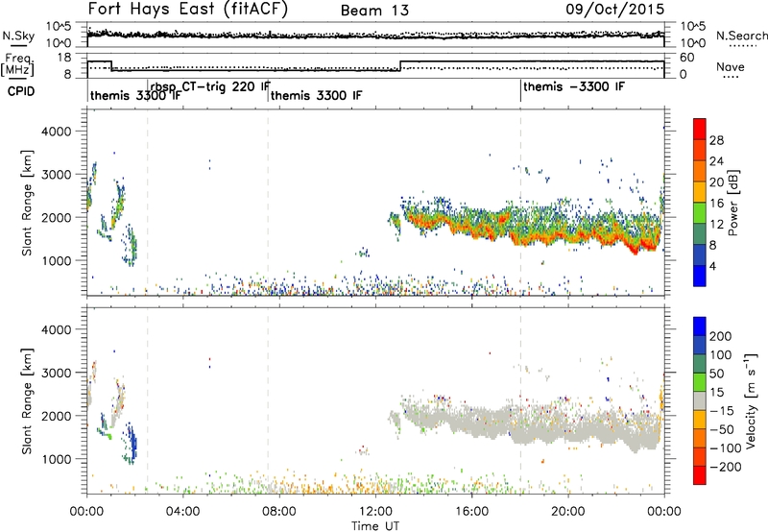Click the 'rbsp CT-trig 220 IF' label
The width and height of the screenshot is (768, 532).
[x=210, y=86]
